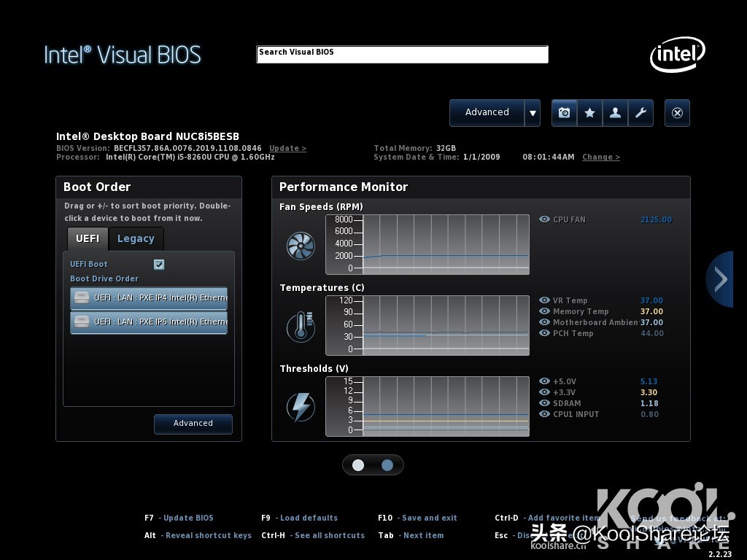Toggle VR Temp visibility eye
Screen dimensions: 747x560
[x=544, y=300]
